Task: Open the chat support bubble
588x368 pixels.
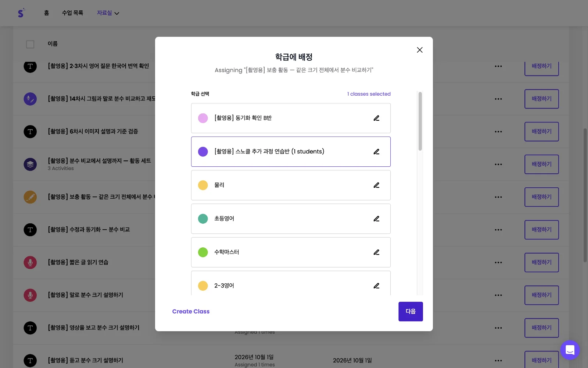Action: [x=570, y=350]
